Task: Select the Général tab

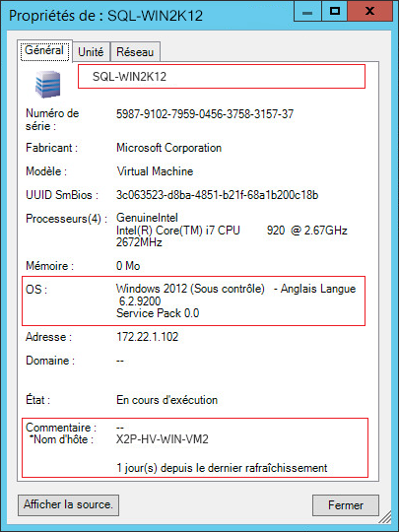Action: (44, 50)
